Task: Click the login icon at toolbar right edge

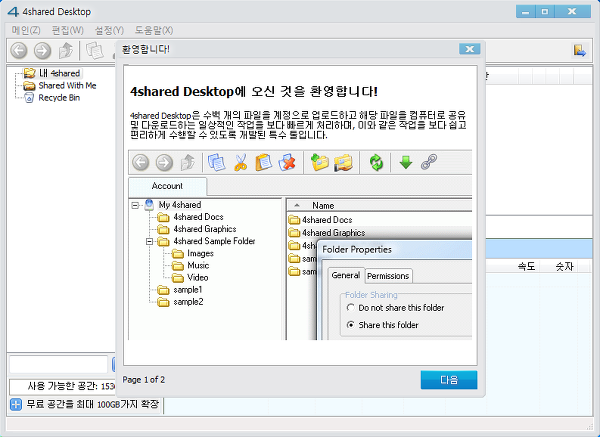Action: tap(580, 50)
